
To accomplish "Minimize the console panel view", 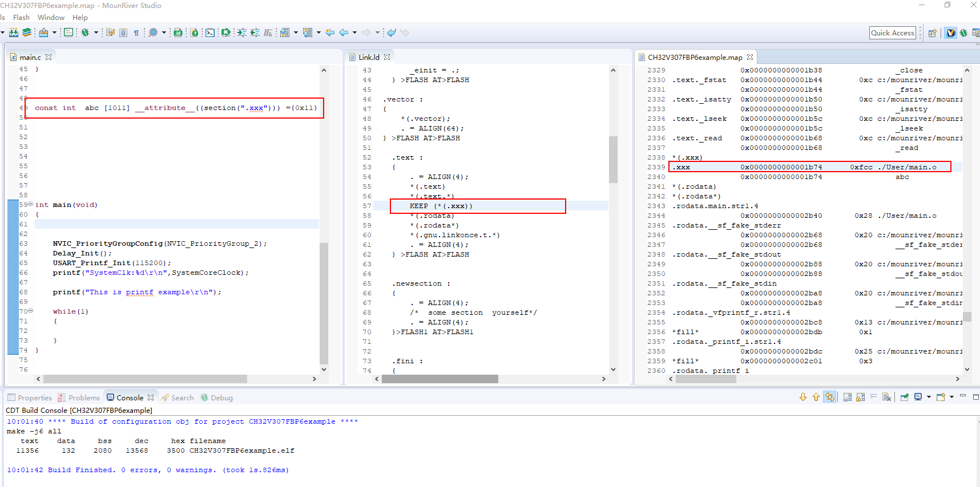I will [x=962, y=396].
